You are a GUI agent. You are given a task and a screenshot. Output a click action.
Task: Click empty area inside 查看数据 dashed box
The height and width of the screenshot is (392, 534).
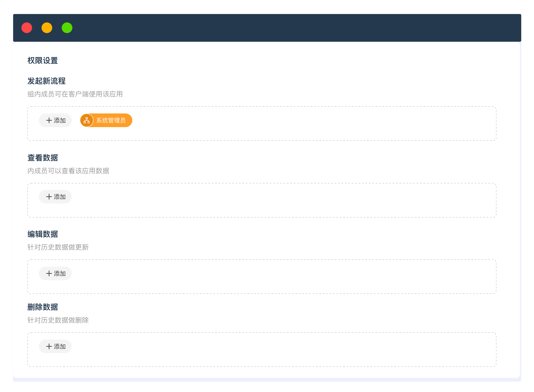tap(261, 200)
